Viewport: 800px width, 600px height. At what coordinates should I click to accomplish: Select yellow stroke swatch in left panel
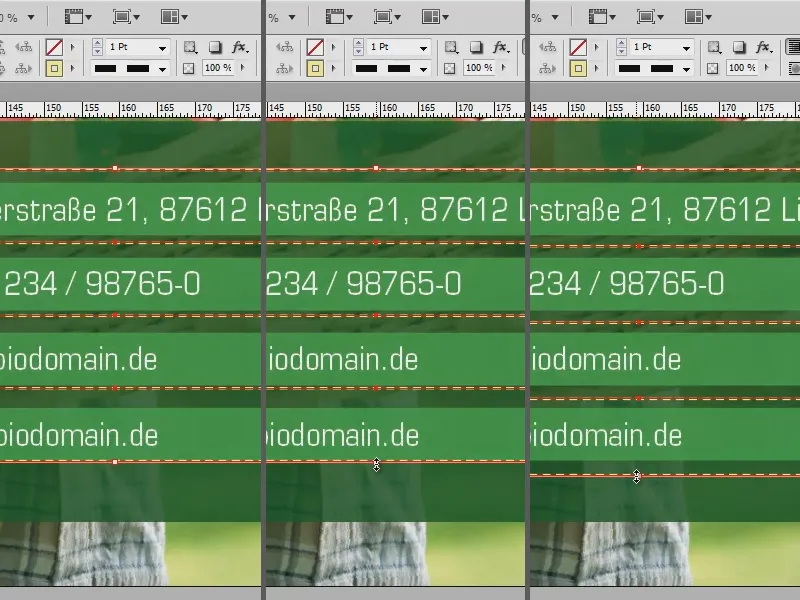pyautogui.click(x=54, y=68)
